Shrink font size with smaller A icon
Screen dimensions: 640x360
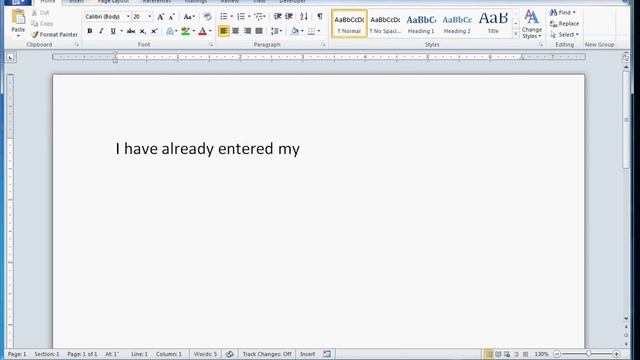tap(172, 17)
